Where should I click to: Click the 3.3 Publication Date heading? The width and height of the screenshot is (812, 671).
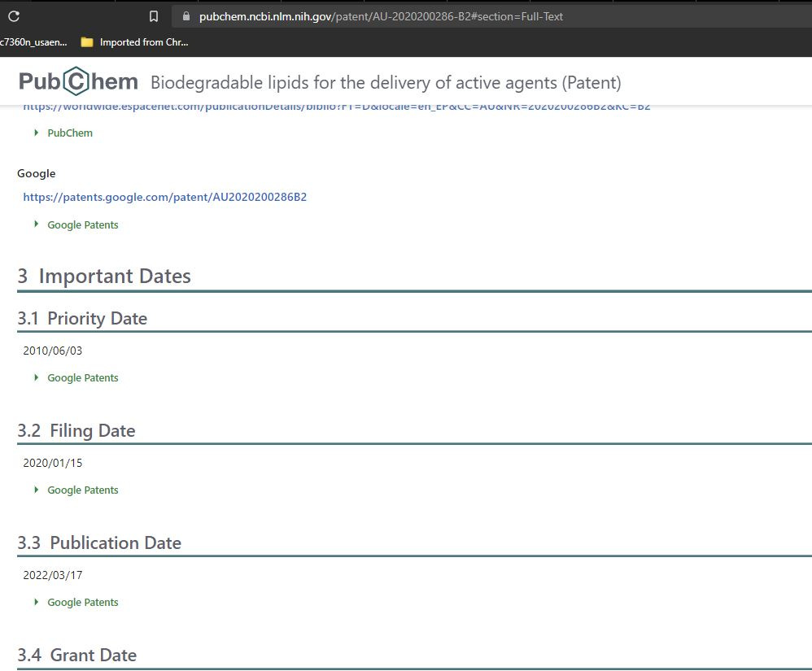point(99,542)
